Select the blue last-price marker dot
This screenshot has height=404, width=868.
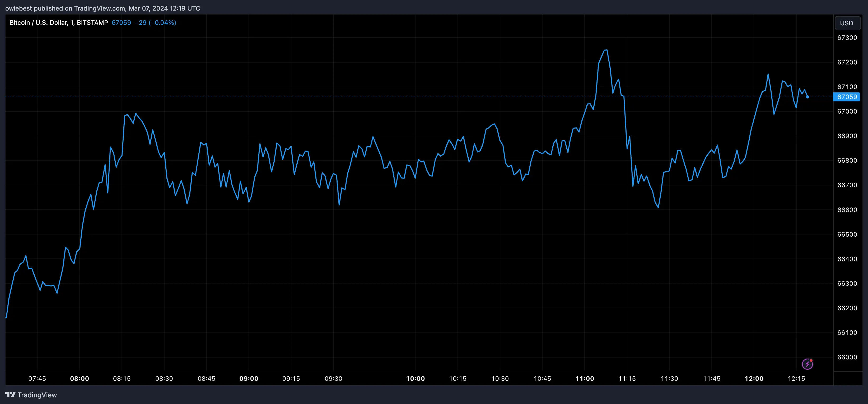click(x=808, y=97)
